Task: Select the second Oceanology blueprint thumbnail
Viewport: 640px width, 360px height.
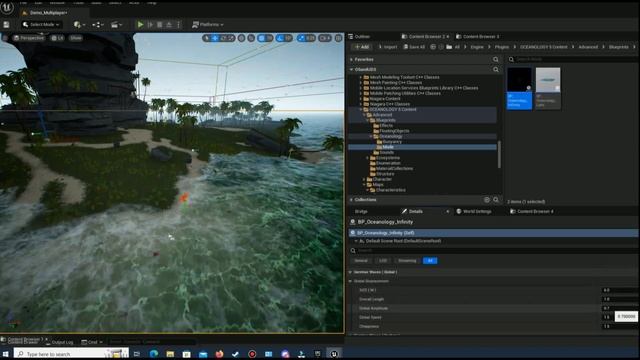Action: (548, 89)
